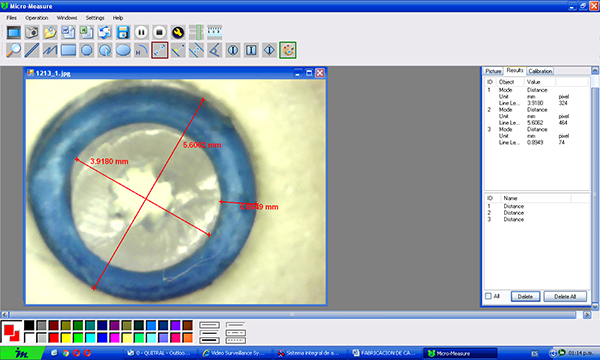Choose the rectangle measurement tool

68,50
